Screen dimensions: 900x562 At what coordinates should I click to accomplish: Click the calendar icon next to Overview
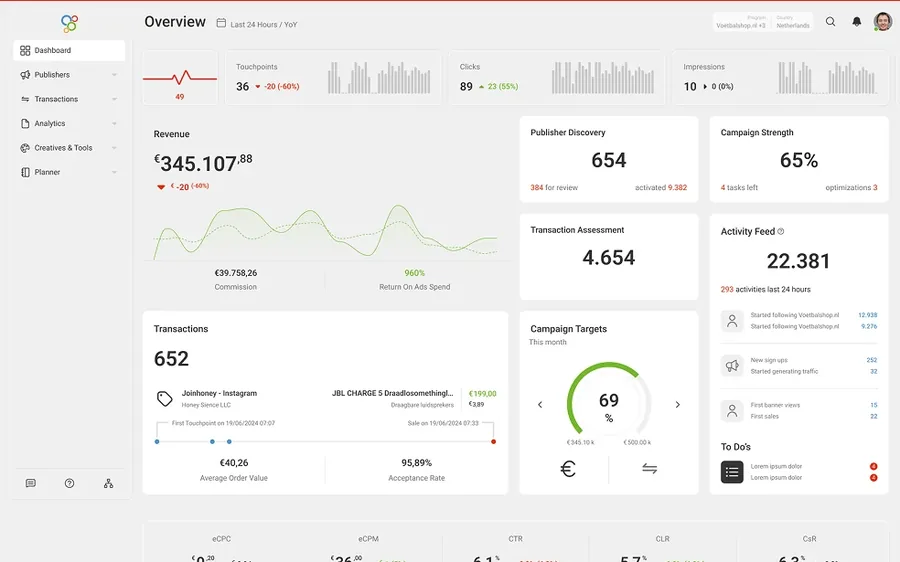click(221, 23)
